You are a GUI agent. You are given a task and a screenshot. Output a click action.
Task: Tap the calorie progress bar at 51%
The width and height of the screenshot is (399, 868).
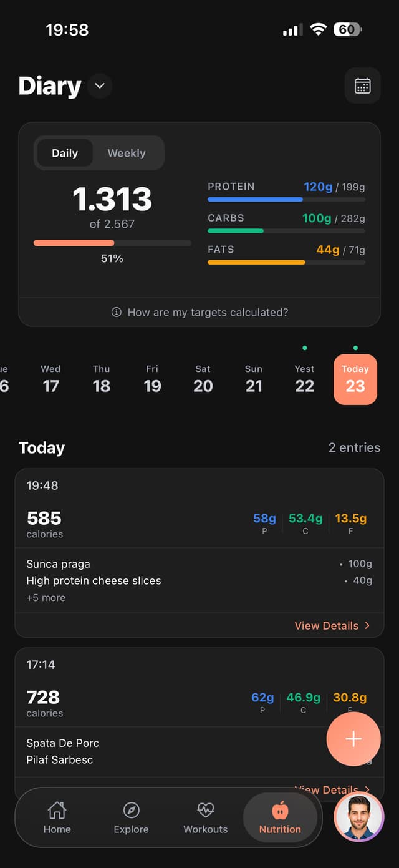click(112, 243)
